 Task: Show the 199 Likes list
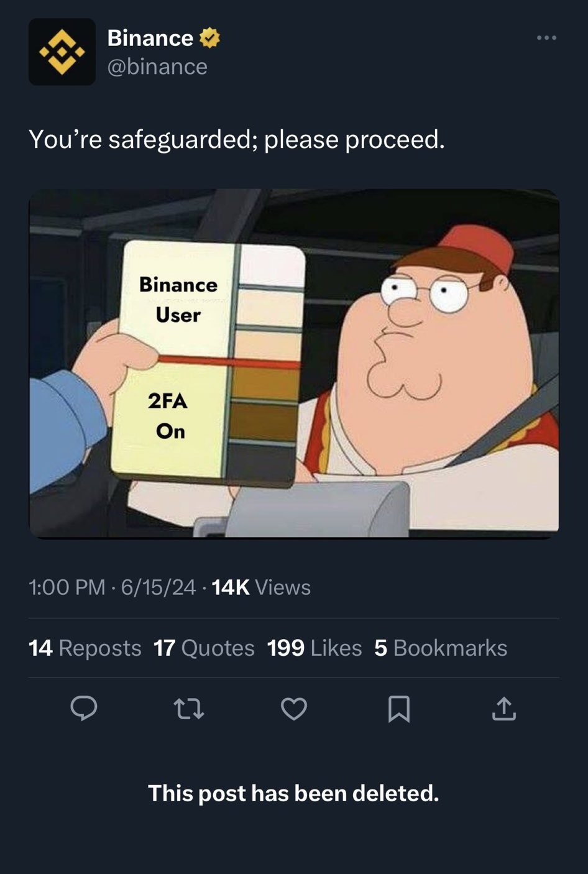[314, 648]
